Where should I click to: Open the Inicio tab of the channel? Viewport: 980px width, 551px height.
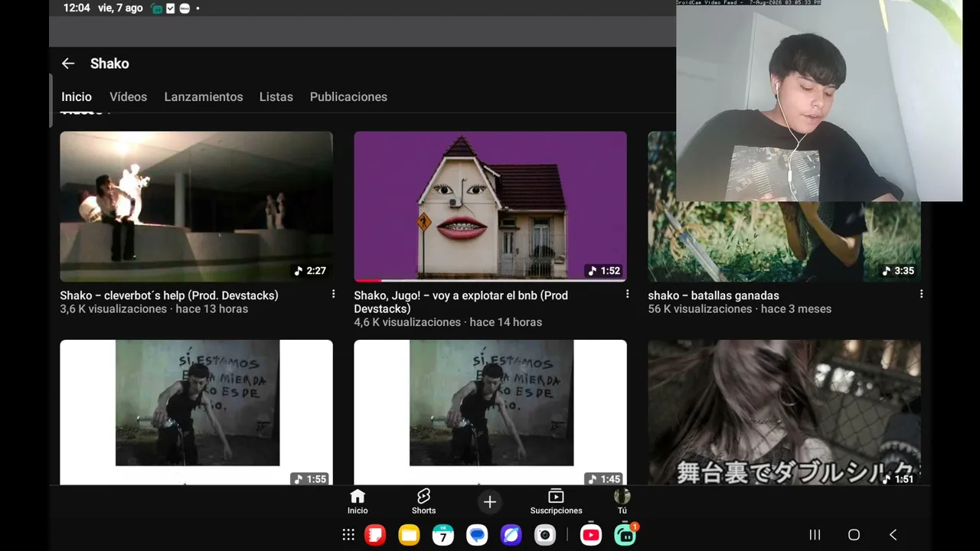pos(77,97)
